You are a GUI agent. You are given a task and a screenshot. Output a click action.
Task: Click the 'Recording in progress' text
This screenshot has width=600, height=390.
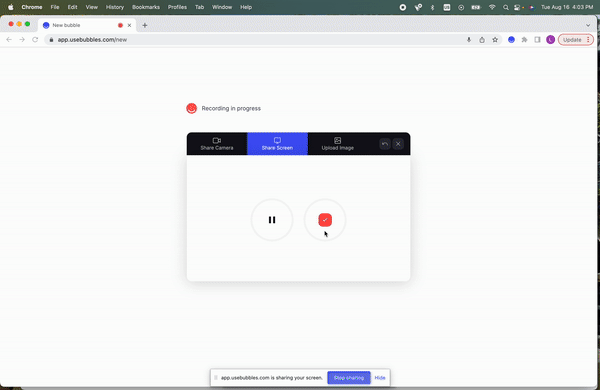click(231, 108)
